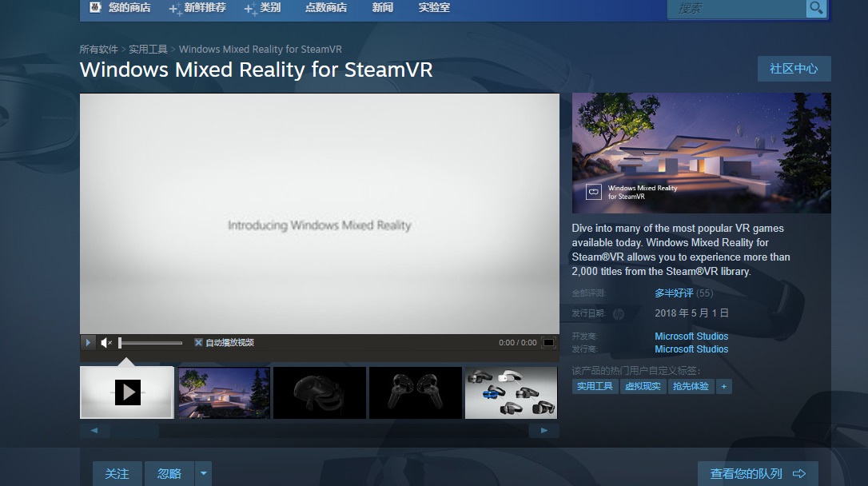Select the trailer video thumbnail
The image size is (868, 486).
(127, 392)
